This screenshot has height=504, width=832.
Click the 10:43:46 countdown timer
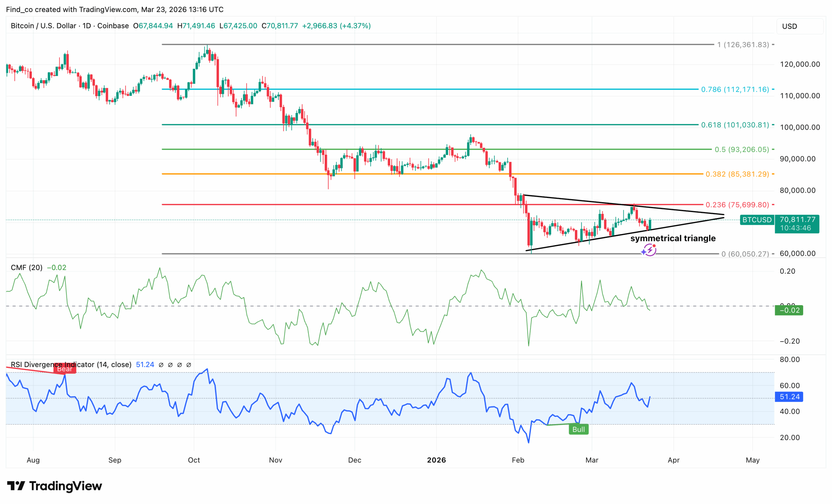pyautogui.click(x=797, y=228)
